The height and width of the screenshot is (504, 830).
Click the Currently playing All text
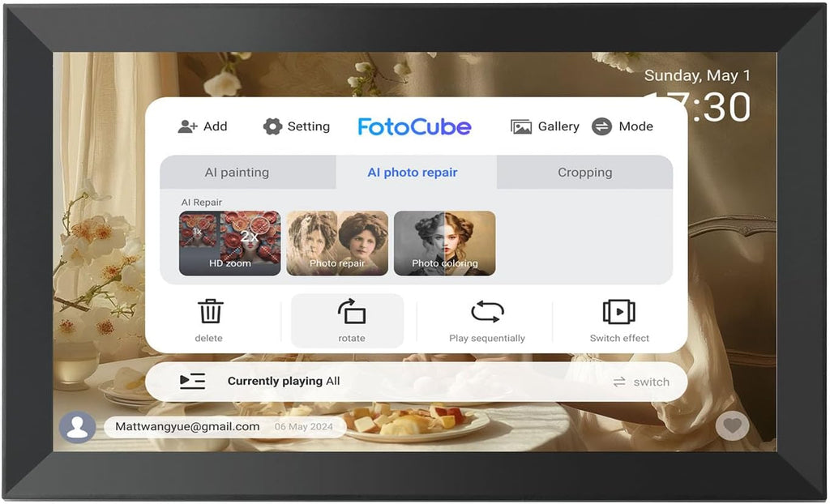click(x=284, y=381)
